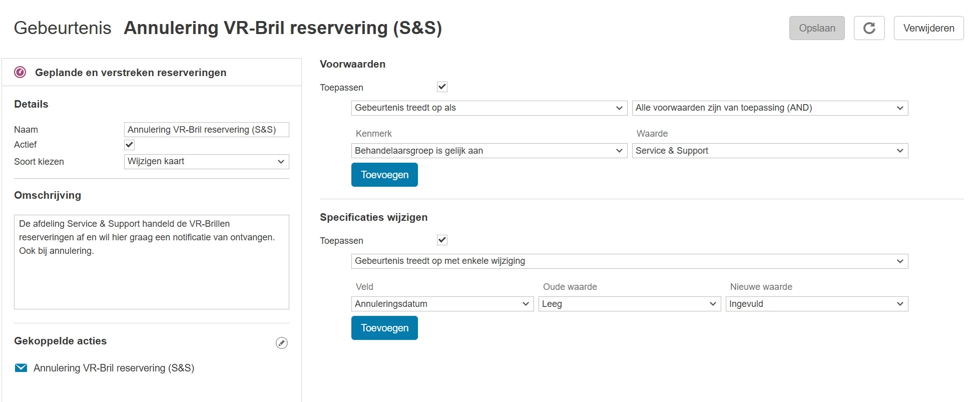Open the AND conditions dropdown
The height and width of the screenshot is (402, 980).
pos(770,108)
